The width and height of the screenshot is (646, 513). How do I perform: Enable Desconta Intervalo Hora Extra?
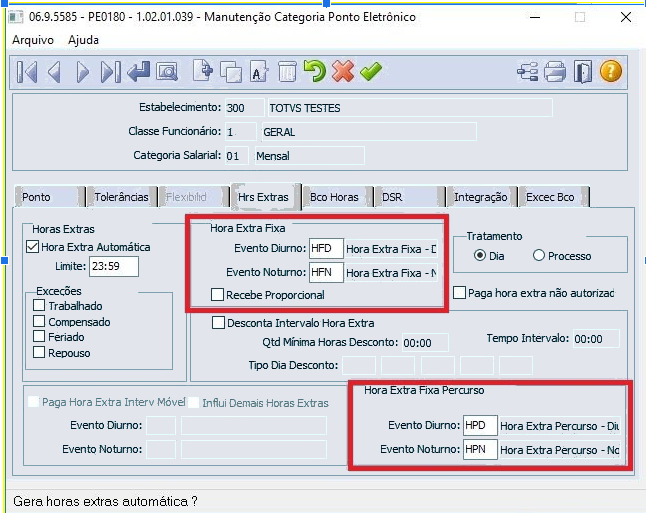click(218, 323)
